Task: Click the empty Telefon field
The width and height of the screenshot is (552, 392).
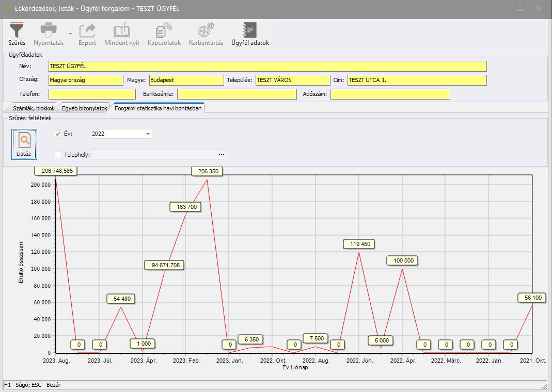Action: 85,94
